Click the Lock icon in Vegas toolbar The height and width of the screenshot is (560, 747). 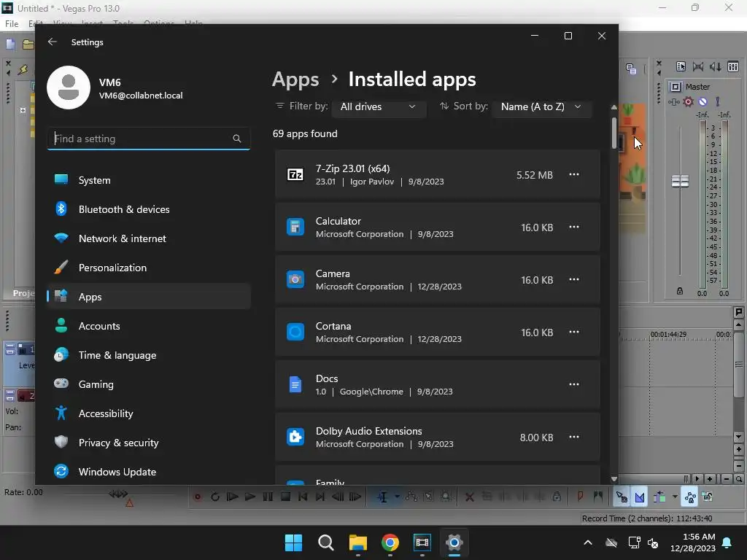coord(557,497)
